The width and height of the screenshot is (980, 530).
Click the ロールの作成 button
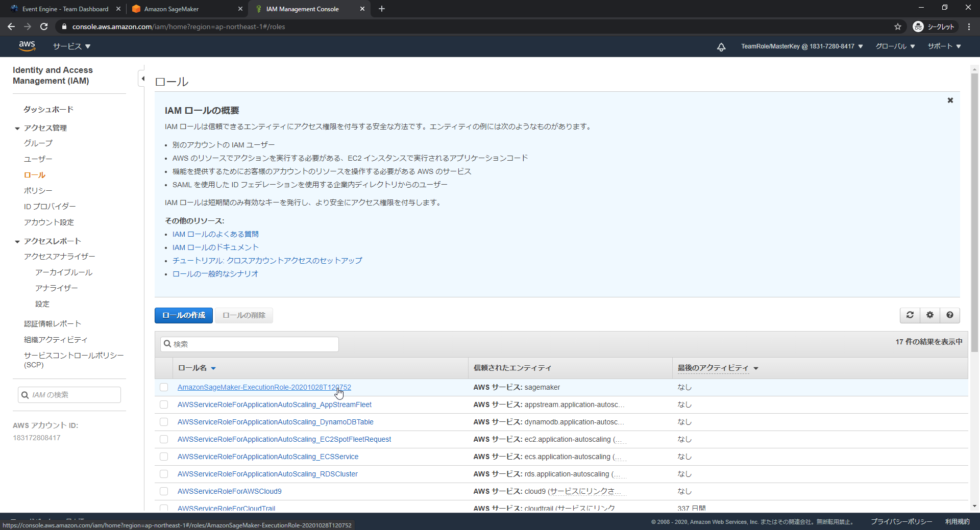coord(184,315)
